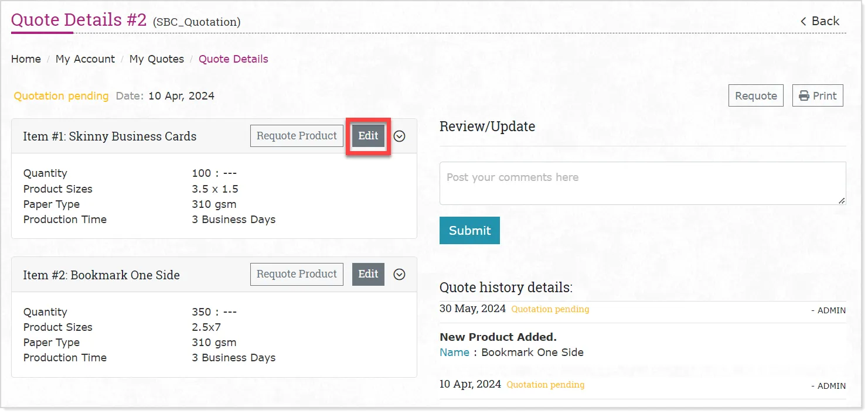Click 'Item #2: Bookmark One Side' title

pos(101,275)
